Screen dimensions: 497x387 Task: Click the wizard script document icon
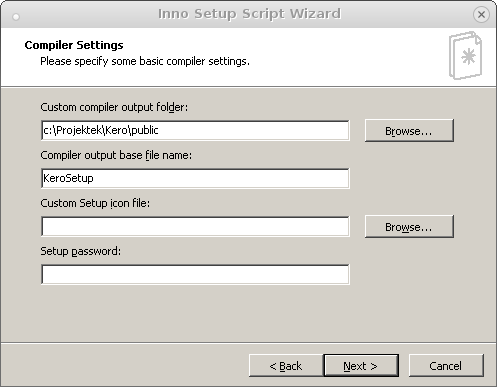[465, 56]
